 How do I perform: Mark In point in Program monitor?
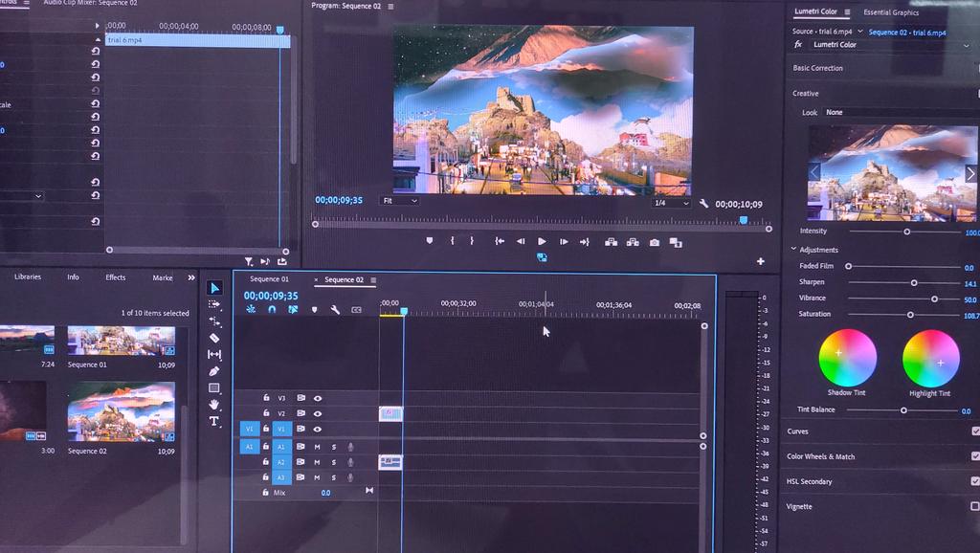coord(452,240)
